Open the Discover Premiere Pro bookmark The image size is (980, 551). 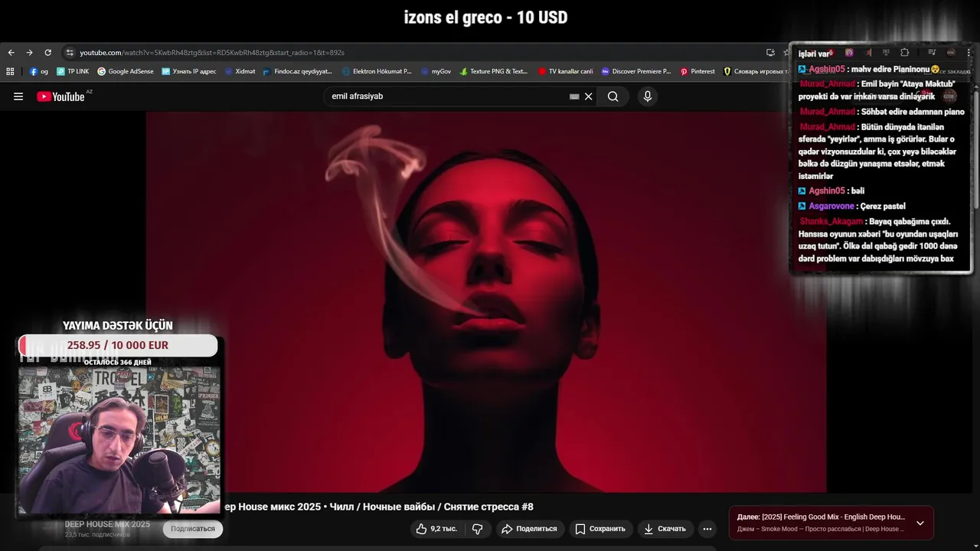[636, 71]
